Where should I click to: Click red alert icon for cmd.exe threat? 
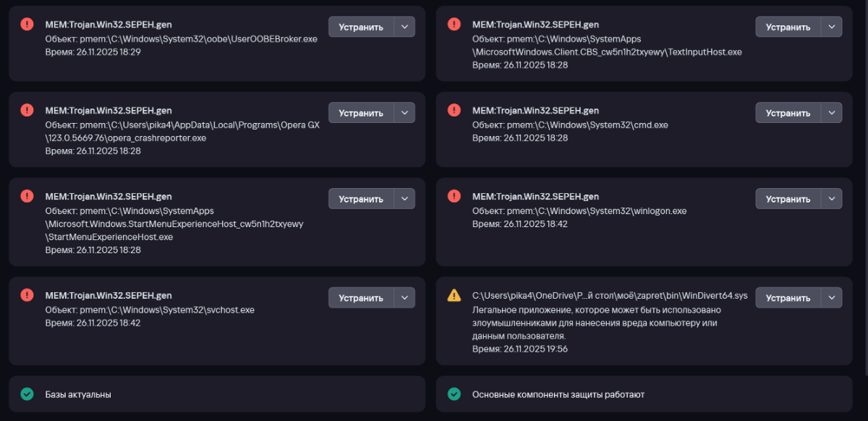454,110
